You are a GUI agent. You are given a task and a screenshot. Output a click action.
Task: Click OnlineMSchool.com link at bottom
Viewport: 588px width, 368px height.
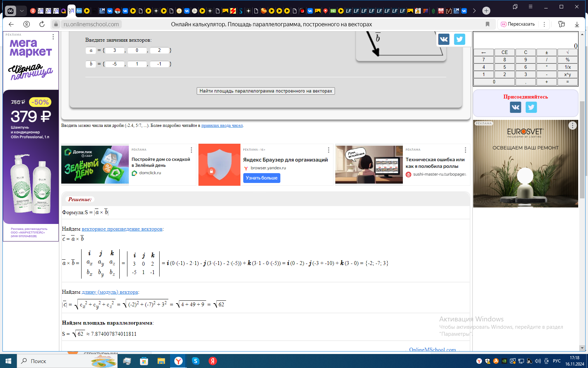pyautogui.click(x=432, y=349)
